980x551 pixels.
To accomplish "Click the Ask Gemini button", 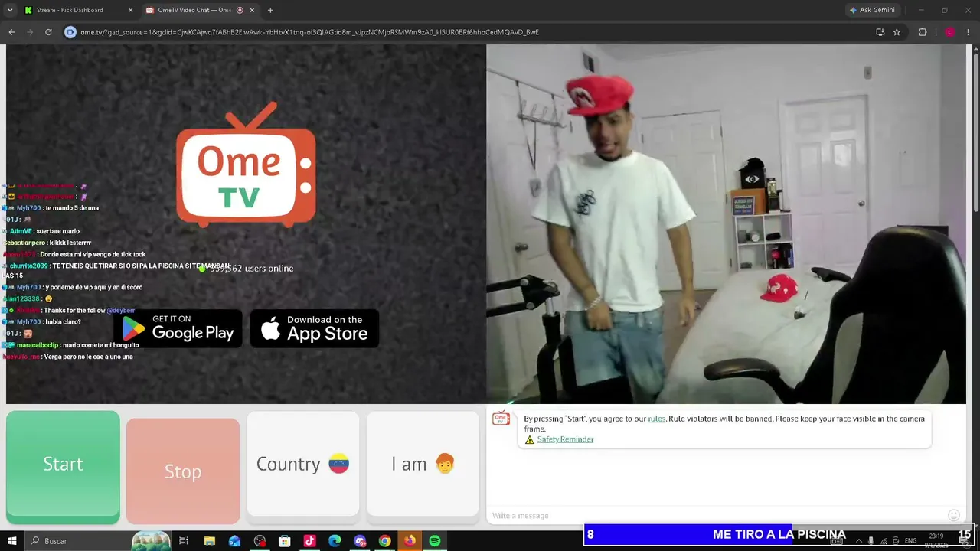I will [x=872, y=10].
